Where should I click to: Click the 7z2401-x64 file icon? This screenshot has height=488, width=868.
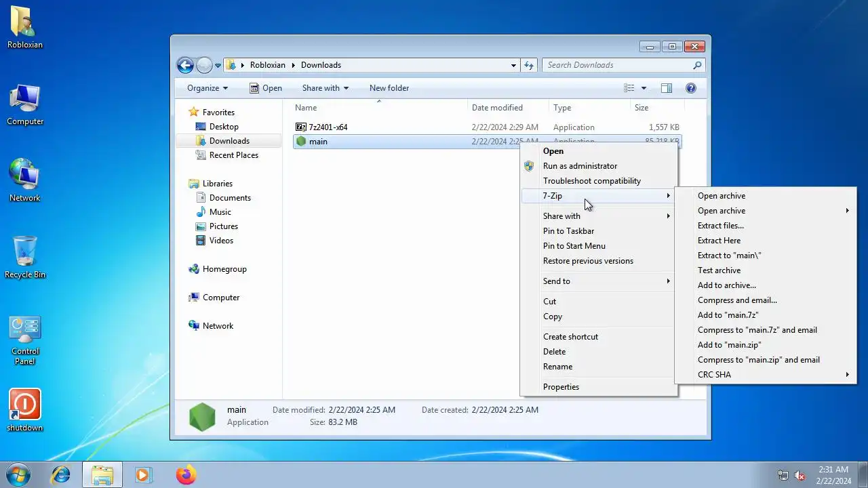[x=301, y=127]
